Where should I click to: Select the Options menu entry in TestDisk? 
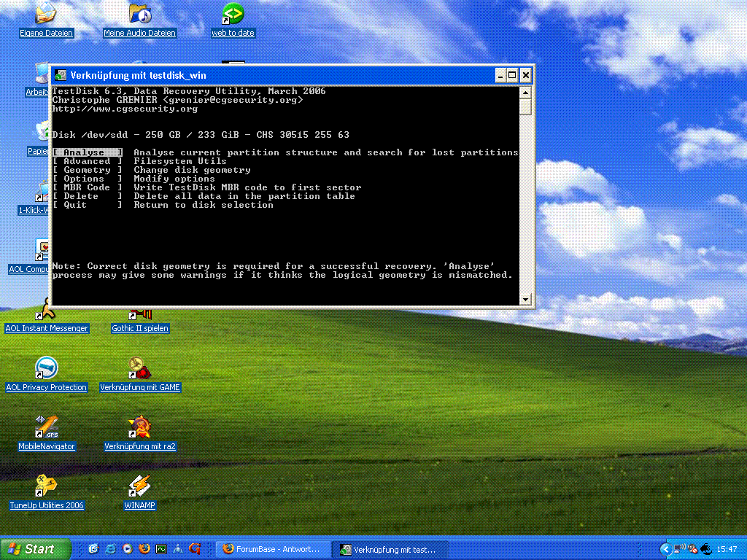pyautogui.click(x=88, y=179)
